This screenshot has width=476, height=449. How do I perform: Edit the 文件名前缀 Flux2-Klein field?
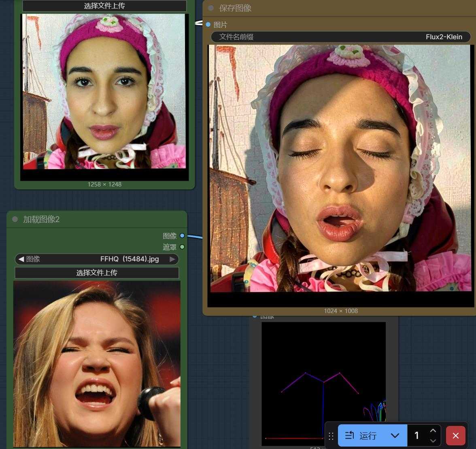(x=341, y=37)
